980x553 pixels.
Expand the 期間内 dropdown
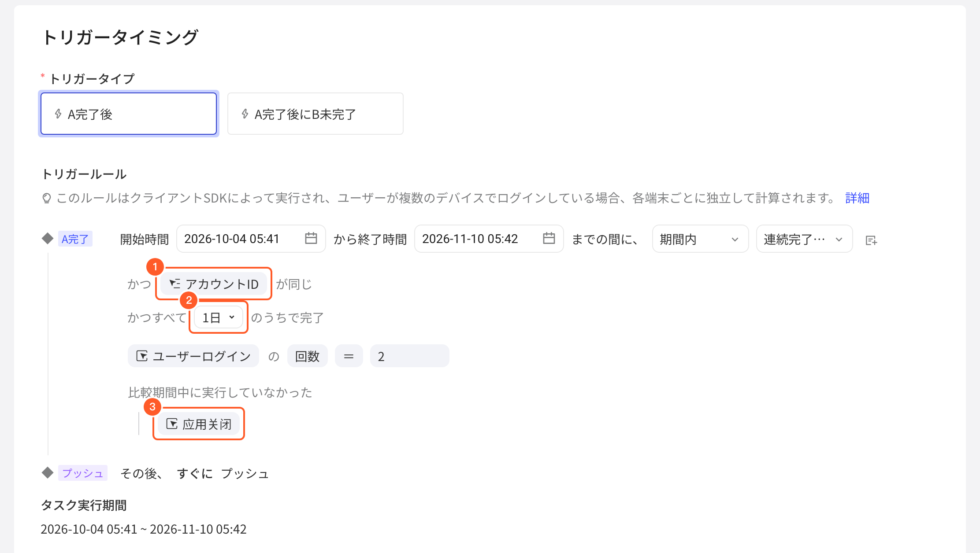[x=700, y=239]
